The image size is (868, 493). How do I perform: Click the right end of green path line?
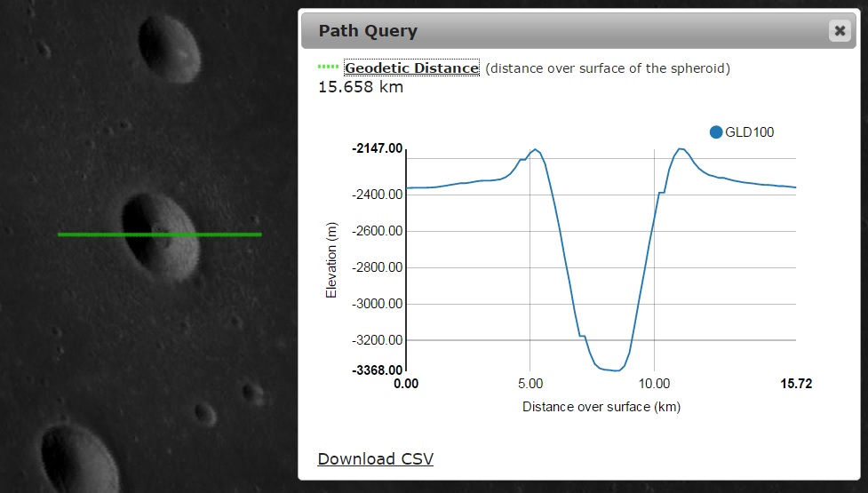coord(259,235)
